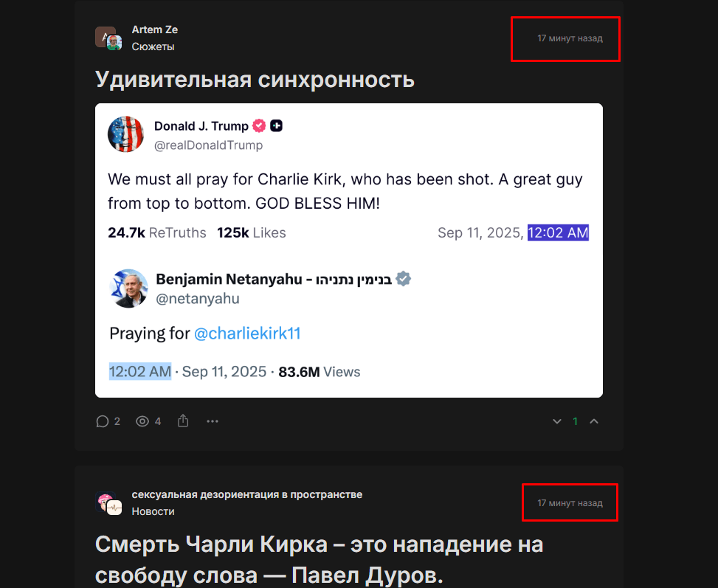This screenshot has height=588, width=718.
Task: Open the Удивительная синхронность post title
Action: [255, 79]
